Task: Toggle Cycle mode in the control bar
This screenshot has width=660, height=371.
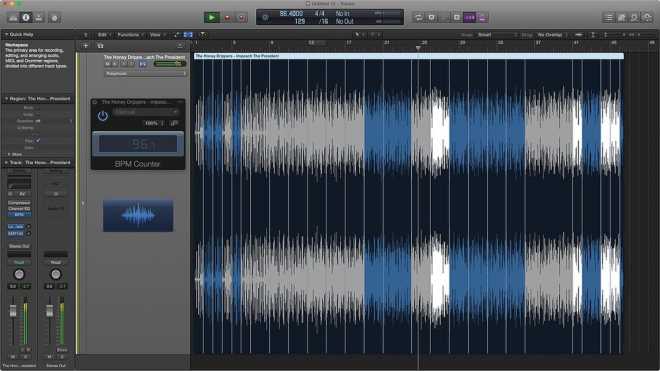Action: click(x=418, y=17)
